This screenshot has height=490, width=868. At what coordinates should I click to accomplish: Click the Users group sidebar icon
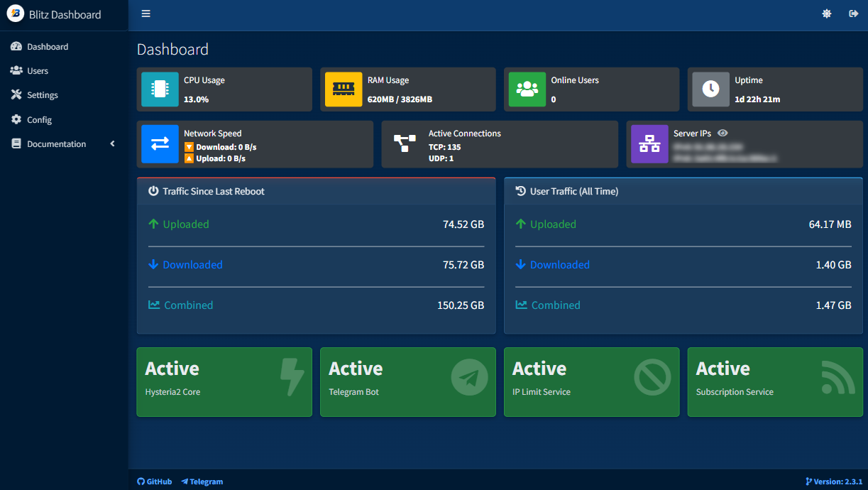click(x=16, y=71)
